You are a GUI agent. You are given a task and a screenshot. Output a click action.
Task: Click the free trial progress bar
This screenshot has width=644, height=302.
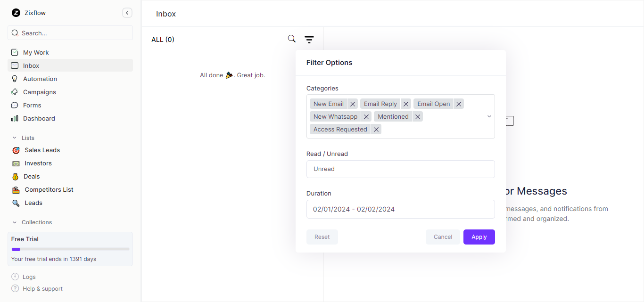coord(70,249)
